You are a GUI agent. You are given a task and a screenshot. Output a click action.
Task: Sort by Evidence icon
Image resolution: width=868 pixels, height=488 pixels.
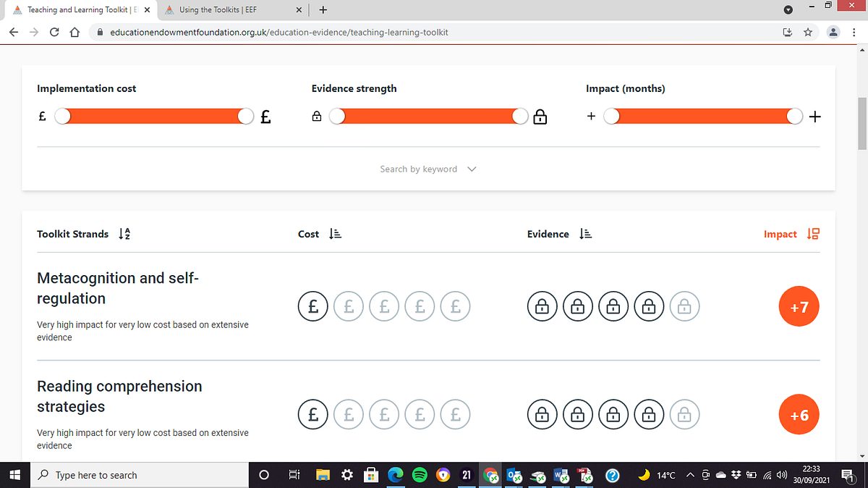[x=586, y=234]
